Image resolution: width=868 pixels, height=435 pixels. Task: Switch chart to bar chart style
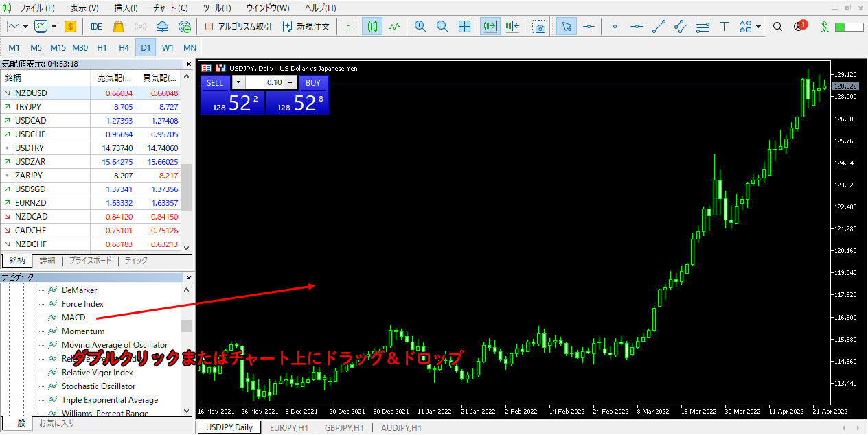click(x=350, y=26)
